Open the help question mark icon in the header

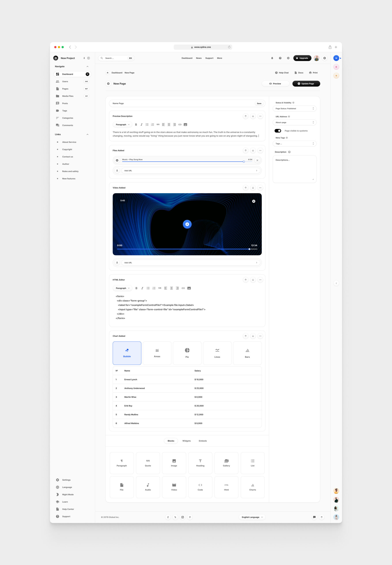coord(280,58)
